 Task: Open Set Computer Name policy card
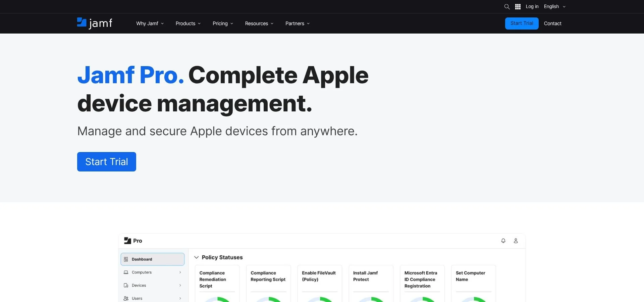pyautogui.click(x=474, y=284)
